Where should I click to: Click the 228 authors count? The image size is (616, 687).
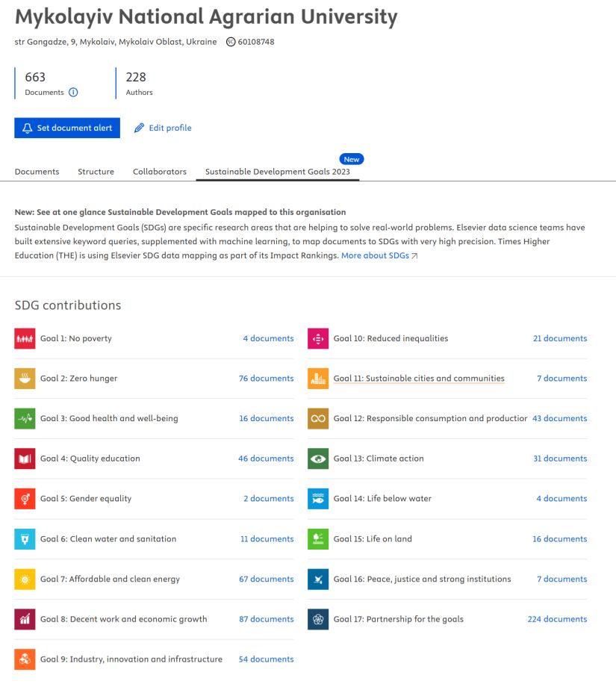(136, 77)
